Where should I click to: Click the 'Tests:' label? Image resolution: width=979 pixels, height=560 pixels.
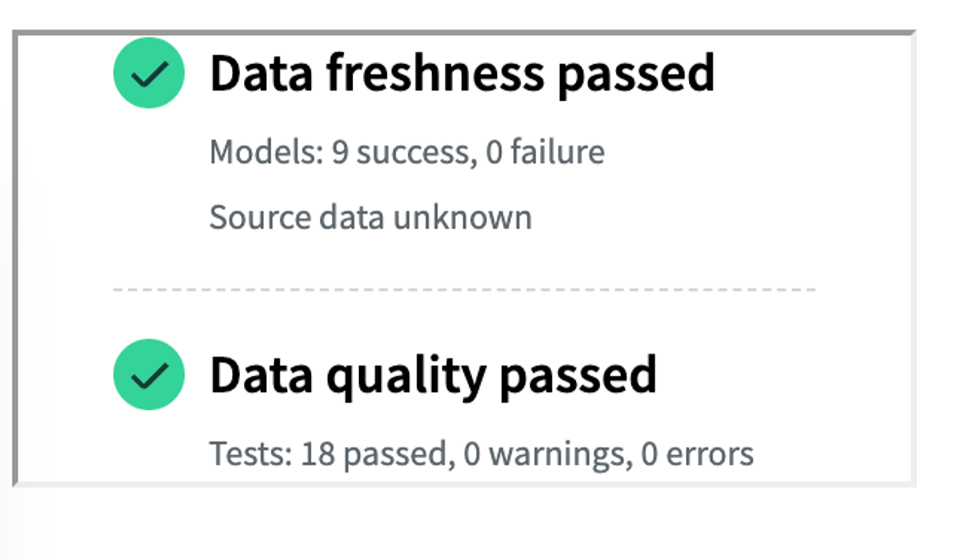coord(251,454)
